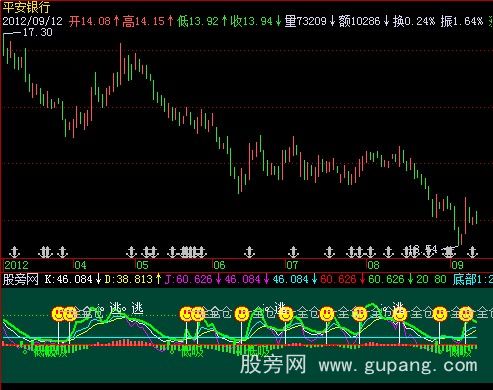Viewport: 493px width, 390px height.
Task: Select the 05 month marker on time axis
Action: coord(142,265)
